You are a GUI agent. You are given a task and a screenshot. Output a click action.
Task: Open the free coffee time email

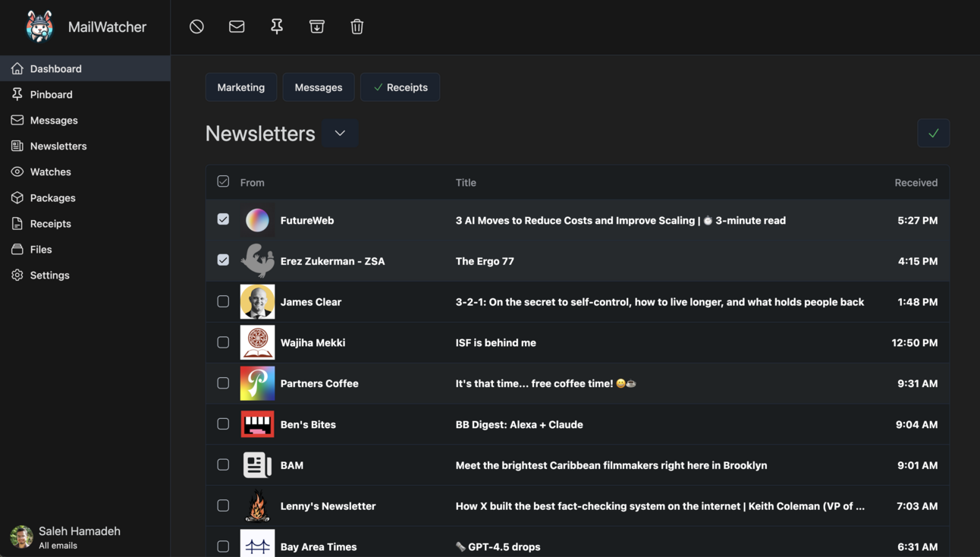546,384
